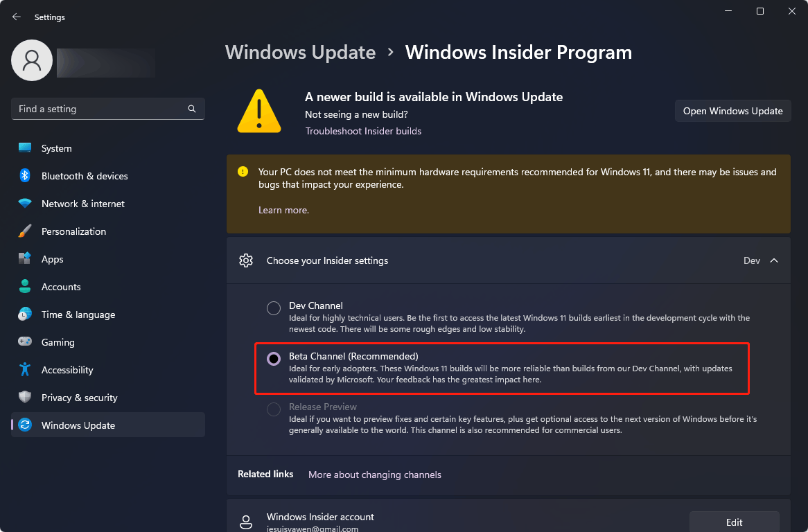Click the System monitor icon in sidebar

(25, 148)
